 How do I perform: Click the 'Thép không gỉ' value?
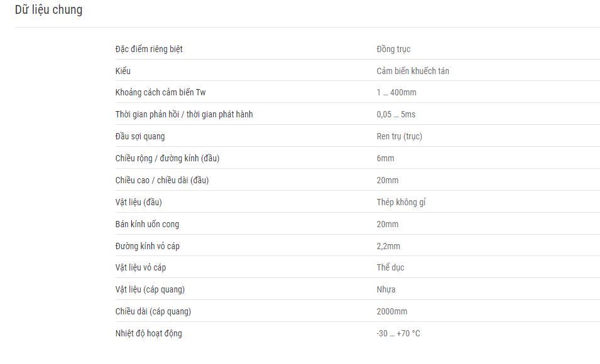[401, 202]
